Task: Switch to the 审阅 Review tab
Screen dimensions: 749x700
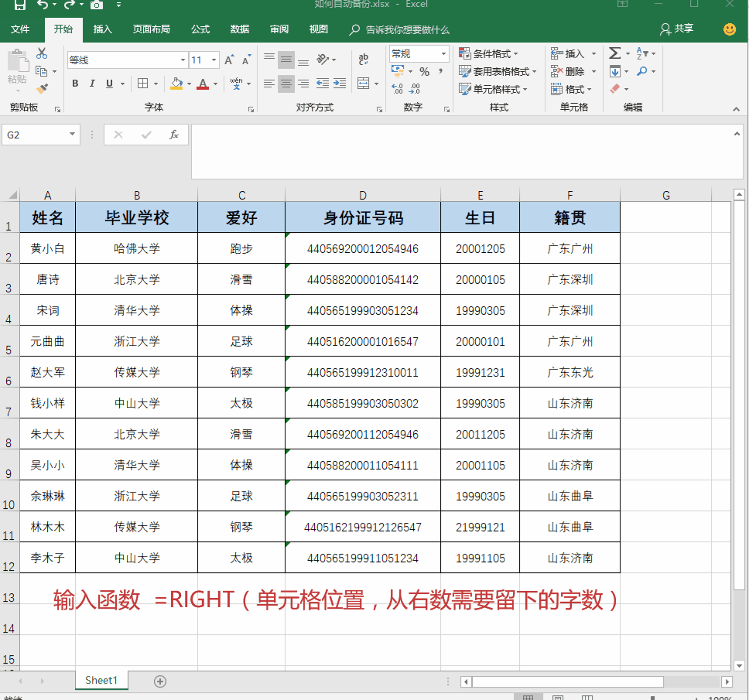Action: pos(279,29)
